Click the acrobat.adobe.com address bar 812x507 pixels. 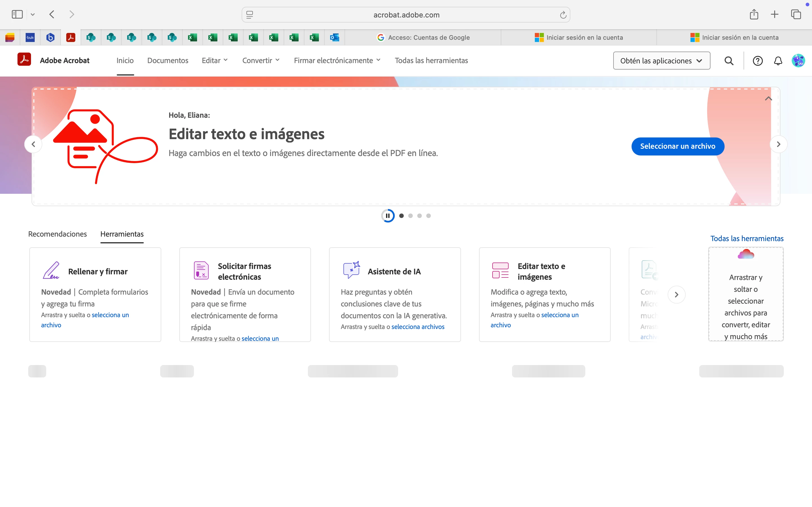(406, 15)
